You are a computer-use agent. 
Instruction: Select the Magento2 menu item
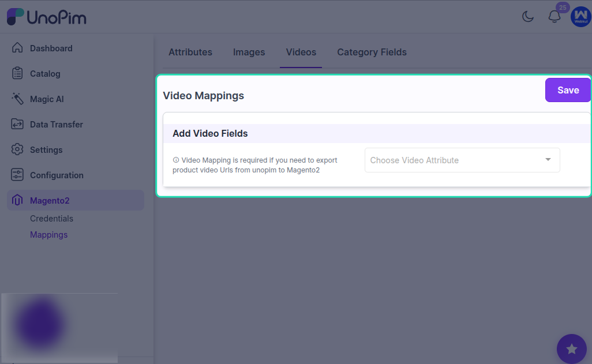[76, 200]
